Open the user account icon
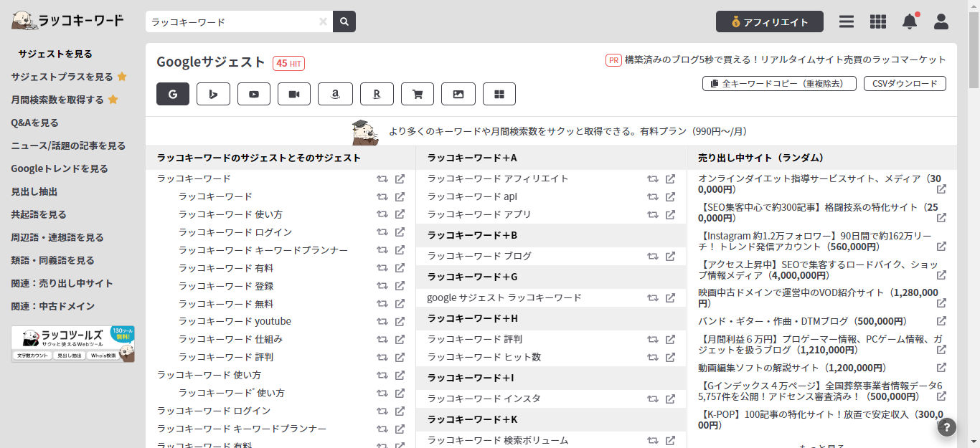 pyautogui.click(x=941, y=22)
